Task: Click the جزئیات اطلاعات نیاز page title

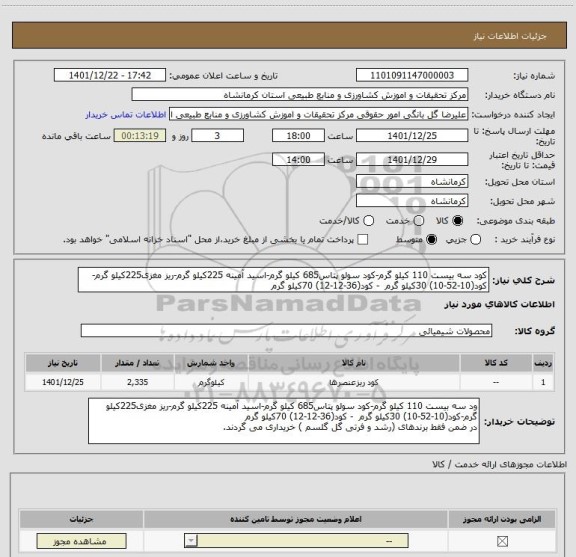Action: click(x=510, y=36)
